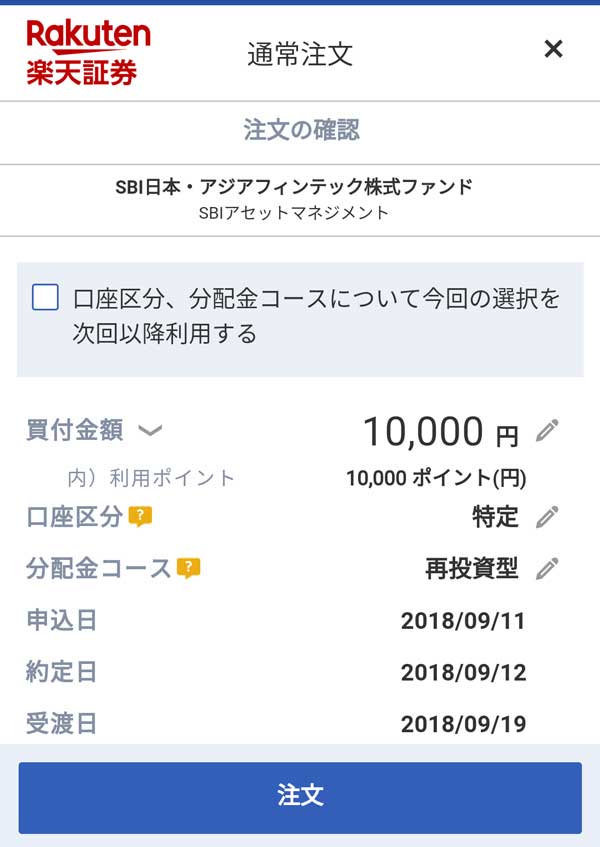Show help for 分配金コース
The image size is (600, 847).
point(189,569)
